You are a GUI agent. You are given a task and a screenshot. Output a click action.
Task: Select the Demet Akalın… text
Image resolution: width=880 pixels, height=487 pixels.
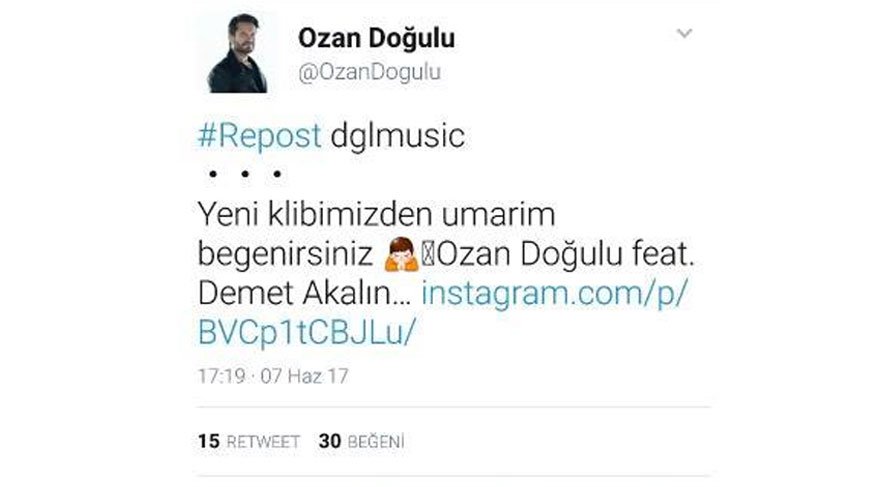point(305,293)
